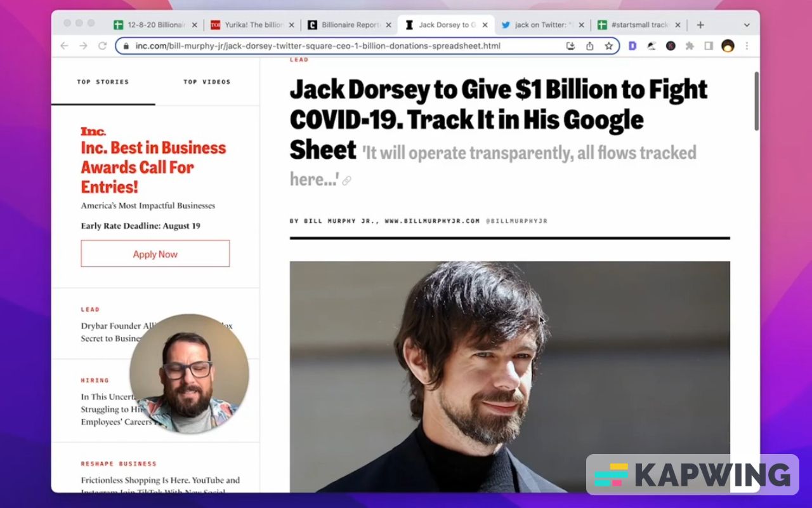Viewport: 812px width, 508px height.
Task: Open the share icon in address bar
Action: pyautogui.click(x=589, y=46)
